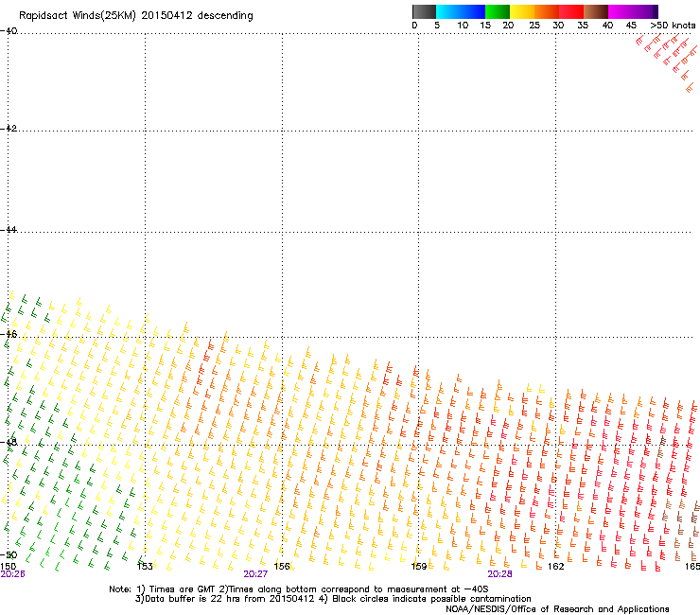This screenshot has height=615, width=700.
Task: Select the "165" longitude axis label
Action: (x=692, y=567)
